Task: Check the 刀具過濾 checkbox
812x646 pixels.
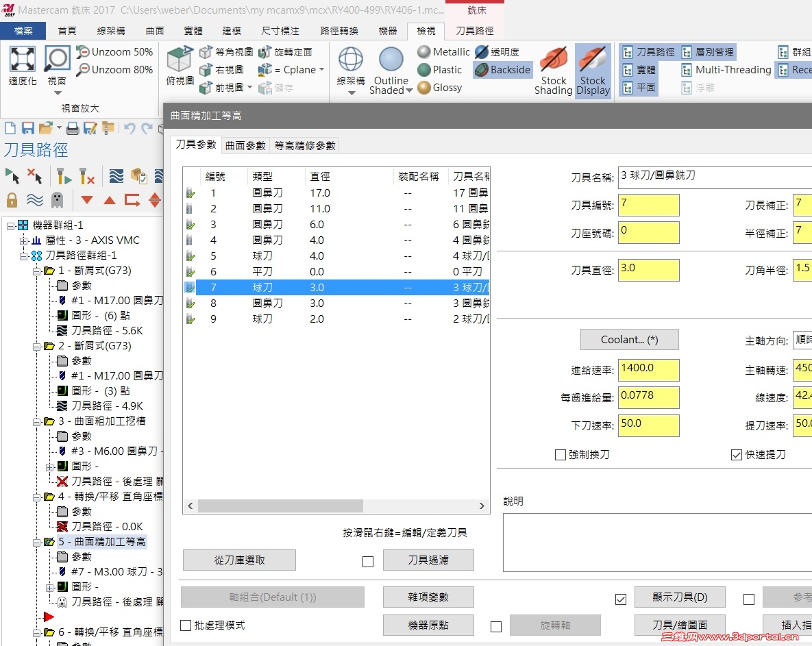Action: (x=368, y=561)
